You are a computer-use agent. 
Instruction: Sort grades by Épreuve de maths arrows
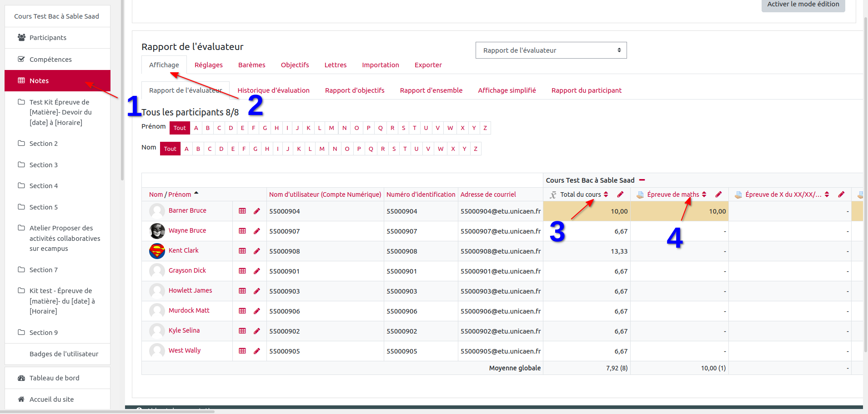(x=704, y=195)
